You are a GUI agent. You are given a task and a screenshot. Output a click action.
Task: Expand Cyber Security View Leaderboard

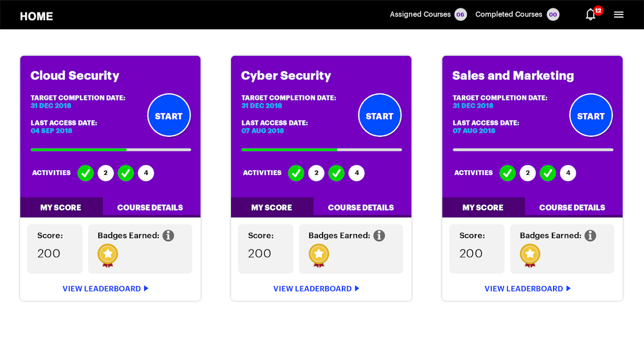click(x=316, y=288)
